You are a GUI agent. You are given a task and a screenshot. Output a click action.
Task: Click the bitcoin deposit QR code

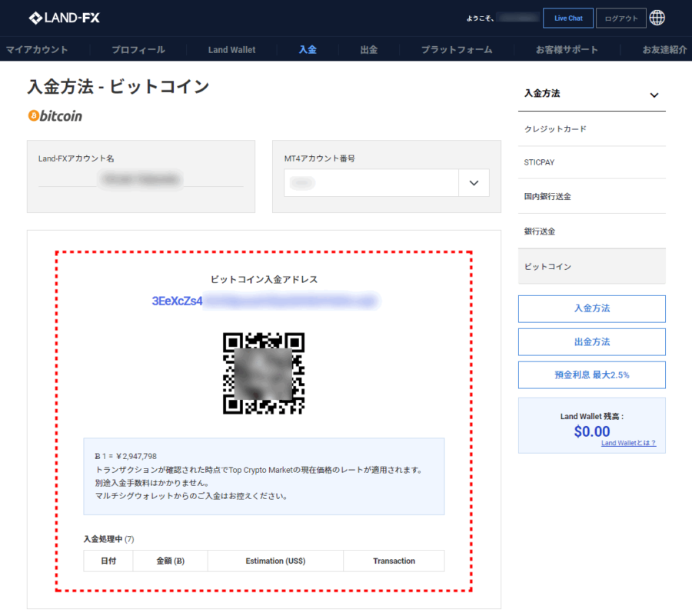264,373
